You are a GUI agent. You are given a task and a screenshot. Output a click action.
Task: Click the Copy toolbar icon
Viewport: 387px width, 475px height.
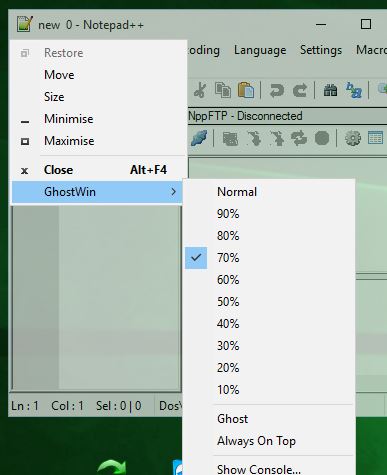click(223, 90)
